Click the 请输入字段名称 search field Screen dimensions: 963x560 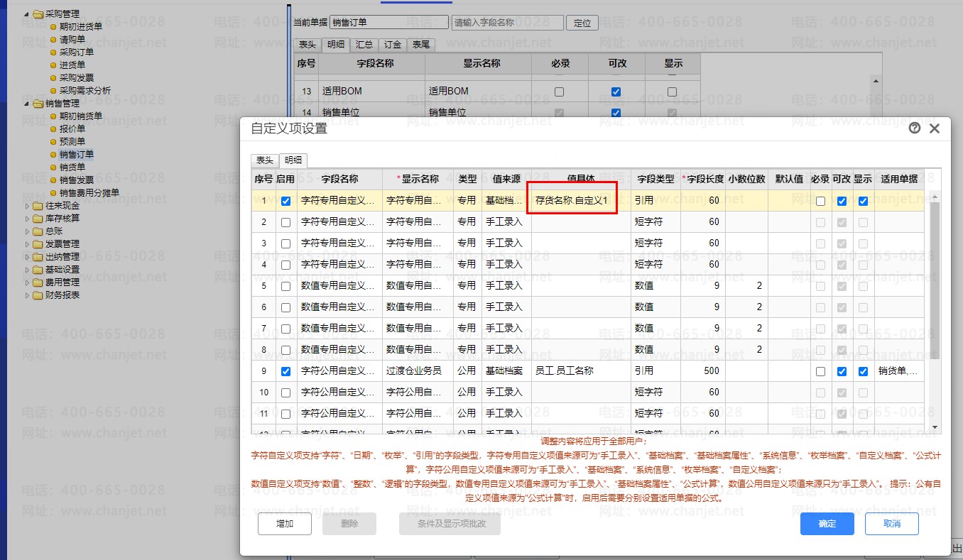coord(507,23)
